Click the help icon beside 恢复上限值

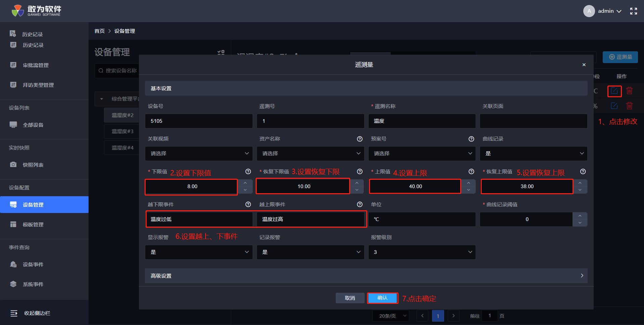(583, 172)
